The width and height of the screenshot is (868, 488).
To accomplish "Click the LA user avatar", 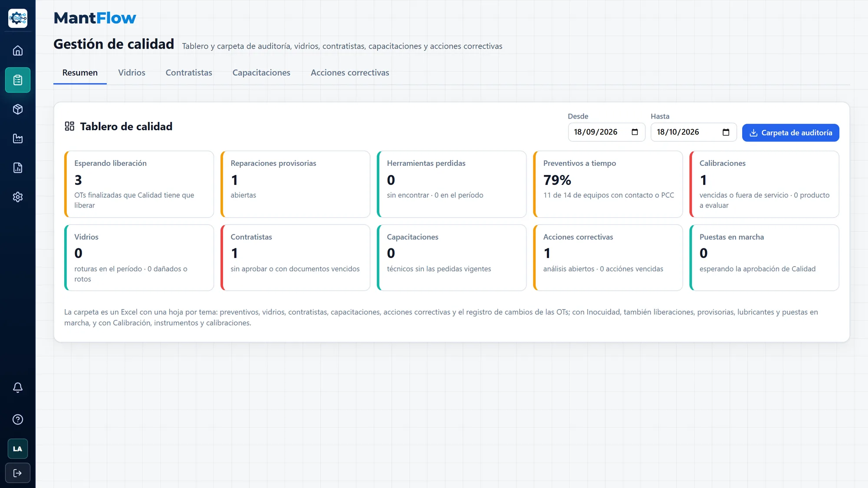I will [x=18, y=449].
